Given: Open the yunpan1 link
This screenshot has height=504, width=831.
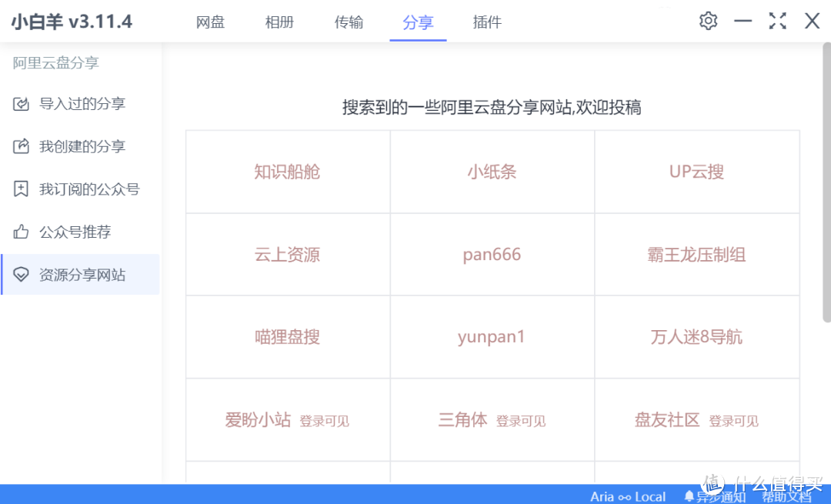Looking at the screenshot, I should click(x=491, y=337).
